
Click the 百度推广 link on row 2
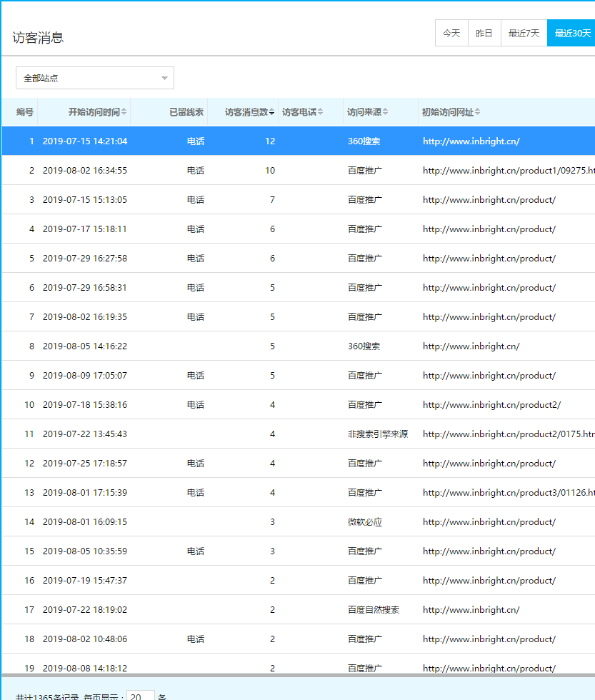[366, 170]
